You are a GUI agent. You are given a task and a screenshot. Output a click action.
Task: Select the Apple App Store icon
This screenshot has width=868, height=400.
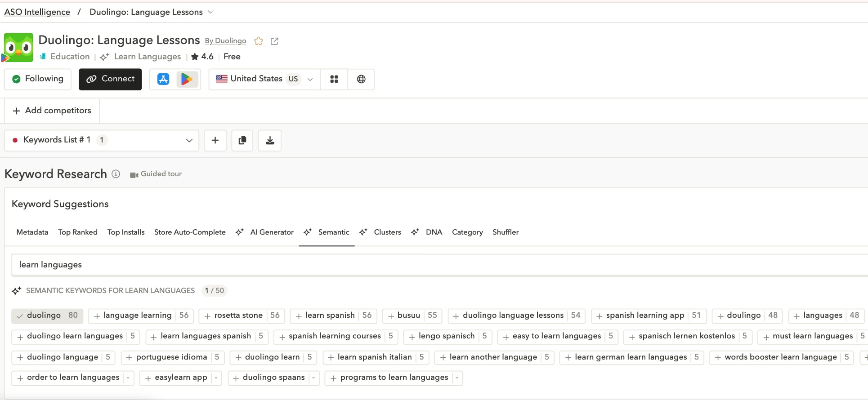coord(163,79)
